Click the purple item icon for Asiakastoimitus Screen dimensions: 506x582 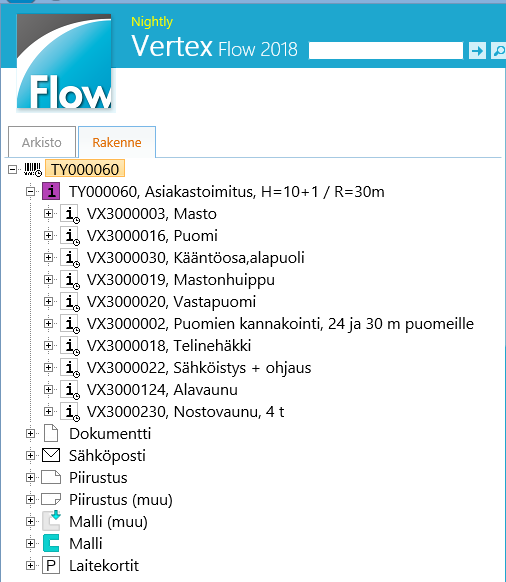coord(51,192)
